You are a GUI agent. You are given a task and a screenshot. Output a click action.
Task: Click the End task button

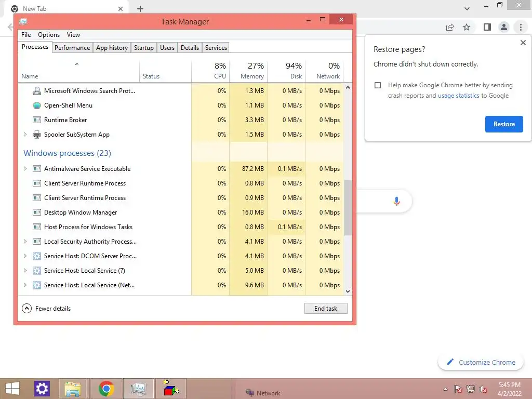(x=326, y=309)
